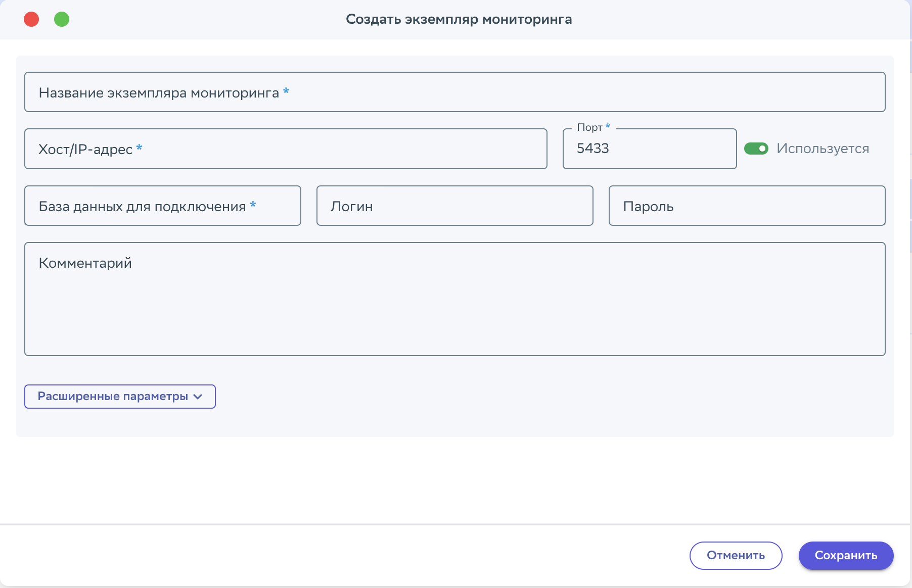Screen dimensions: 912x588
Task: Click the Используется label text
Action: point(823,149)
